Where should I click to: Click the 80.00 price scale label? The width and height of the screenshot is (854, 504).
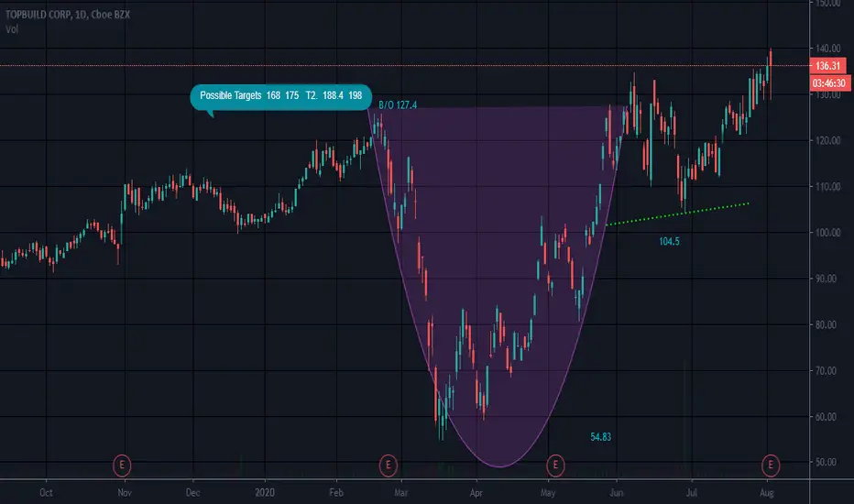point(827,324)
